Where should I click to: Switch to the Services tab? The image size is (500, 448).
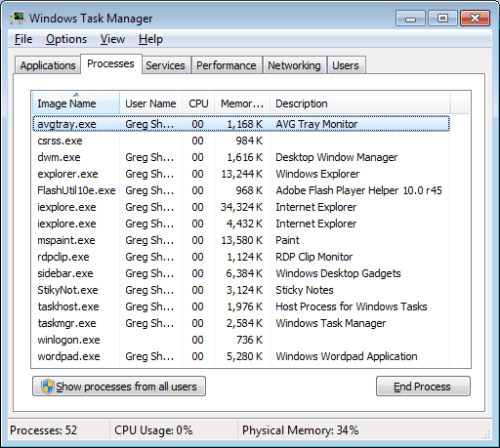165,65
